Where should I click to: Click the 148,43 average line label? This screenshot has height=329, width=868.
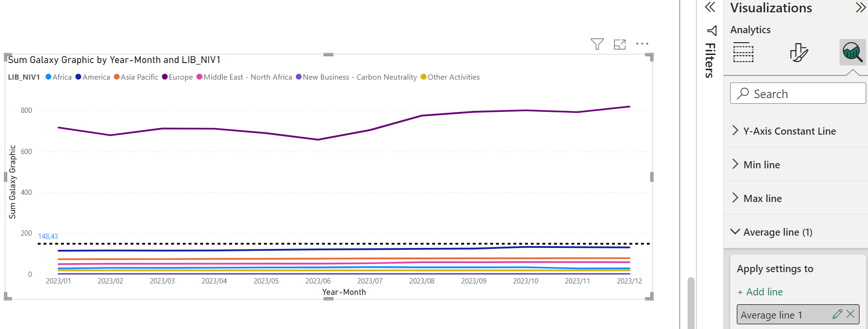(48, 236)
